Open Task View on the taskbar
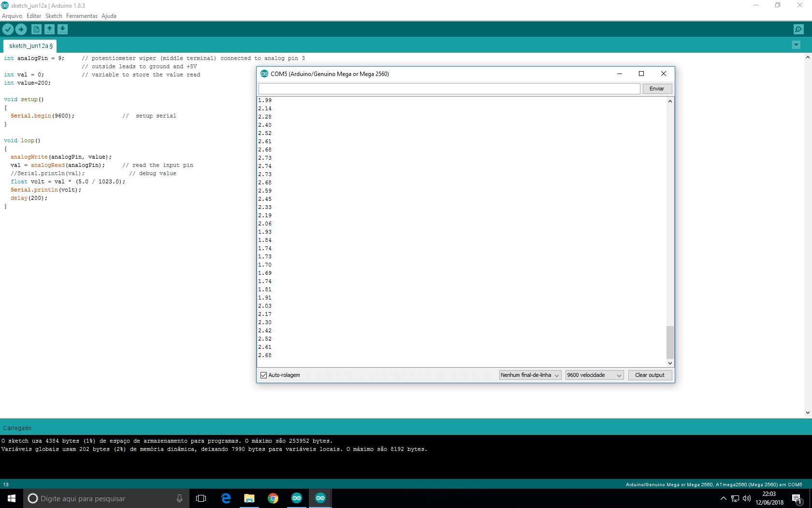 201,498
